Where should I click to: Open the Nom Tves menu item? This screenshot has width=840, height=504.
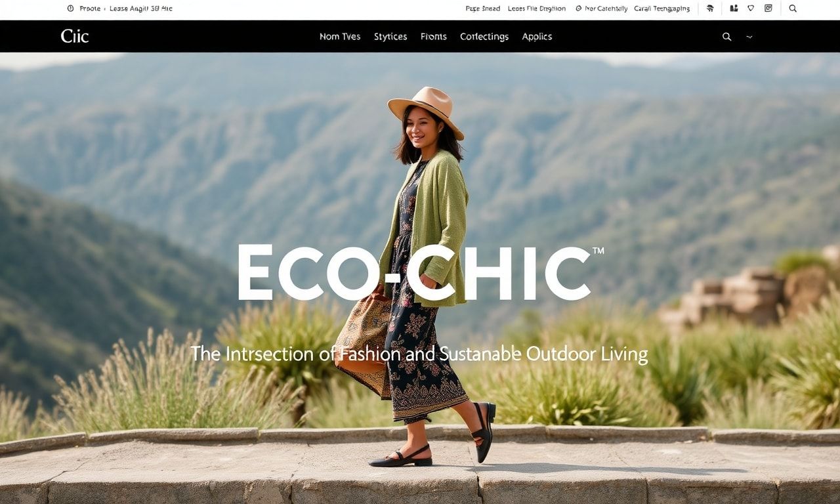click(x=340, y=37)
